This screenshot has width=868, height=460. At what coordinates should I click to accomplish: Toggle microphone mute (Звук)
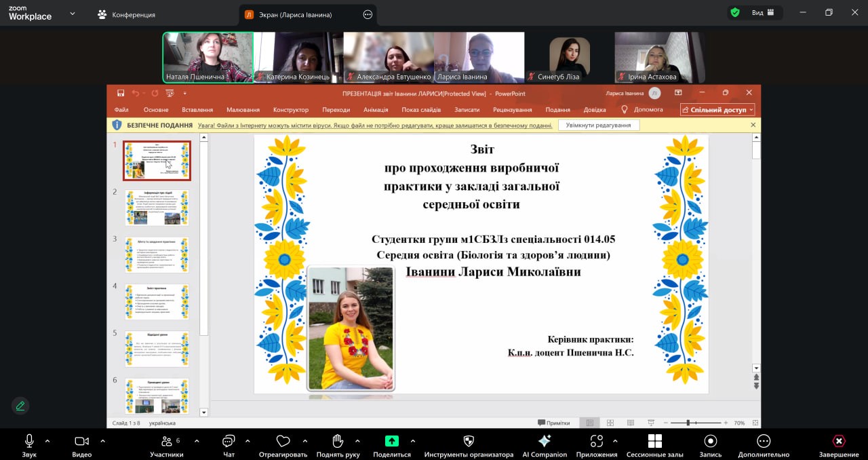29,442
